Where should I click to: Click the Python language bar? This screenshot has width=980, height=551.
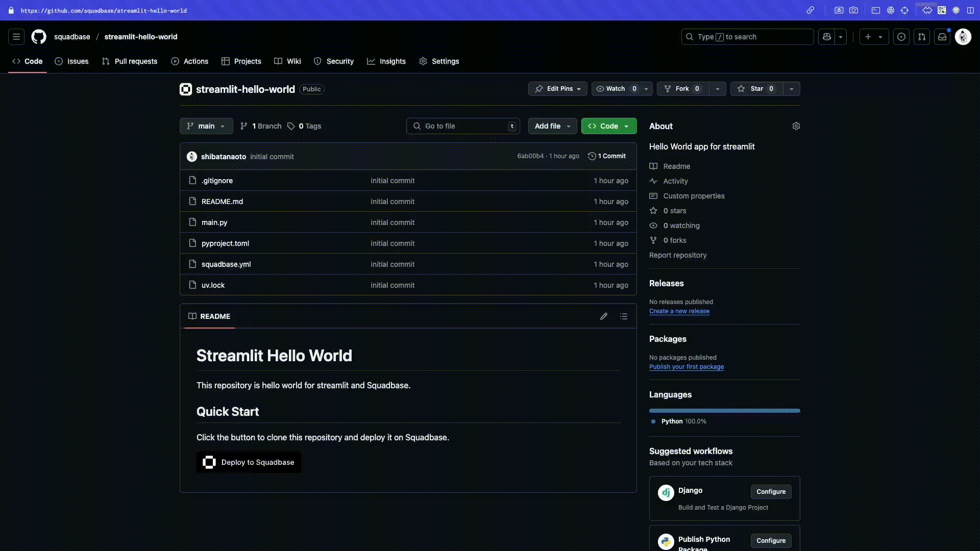(724, 411)
